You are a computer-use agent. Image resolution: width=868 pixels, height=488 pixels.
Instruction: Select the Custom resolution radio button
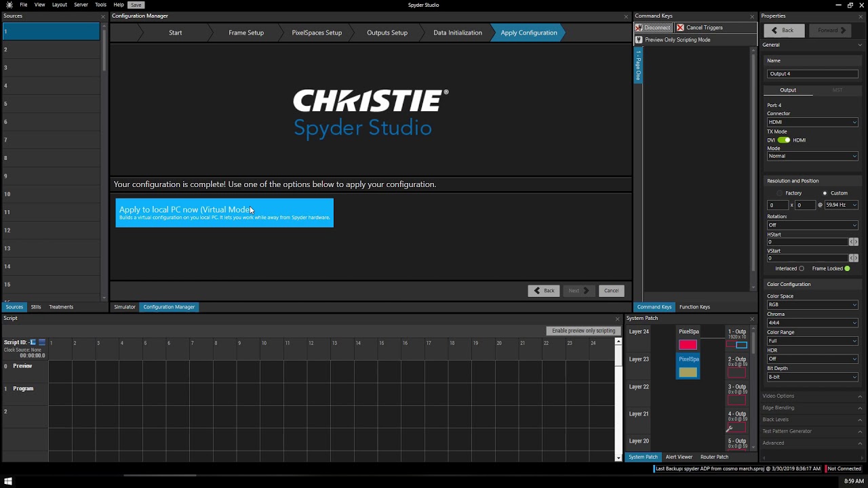tap(825, 193)
